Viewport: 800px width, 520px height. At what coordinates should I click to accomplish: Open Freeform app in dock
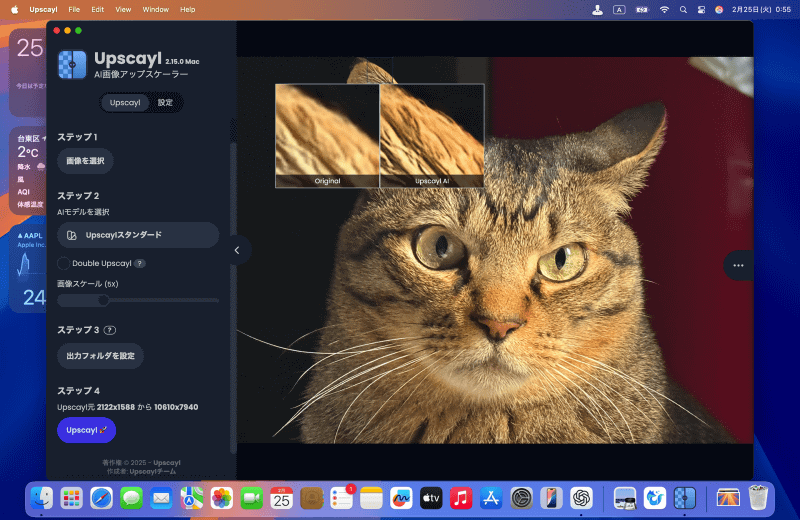point(401,498)
